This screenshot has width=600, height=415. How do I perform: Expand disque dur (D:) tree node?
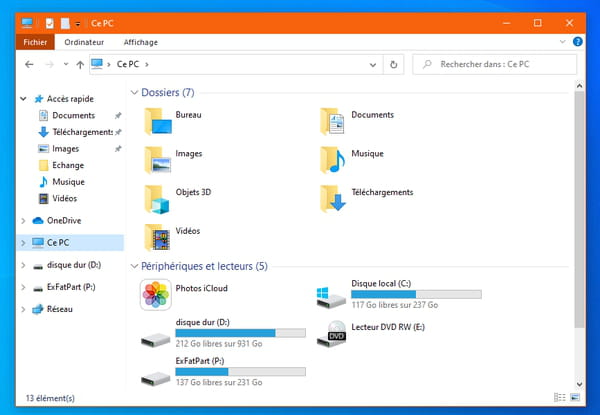(x=23, y=265)
